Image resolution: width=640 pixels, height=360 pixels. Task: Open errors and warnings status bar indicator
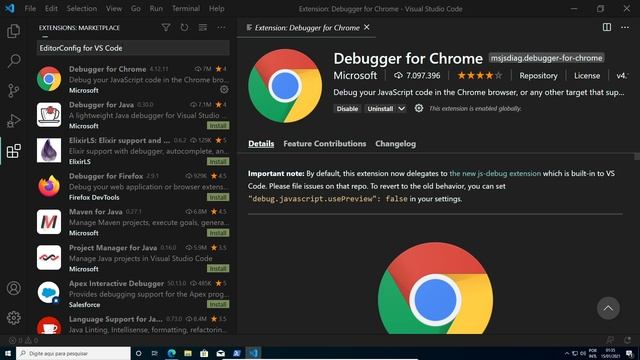point(23,340)
